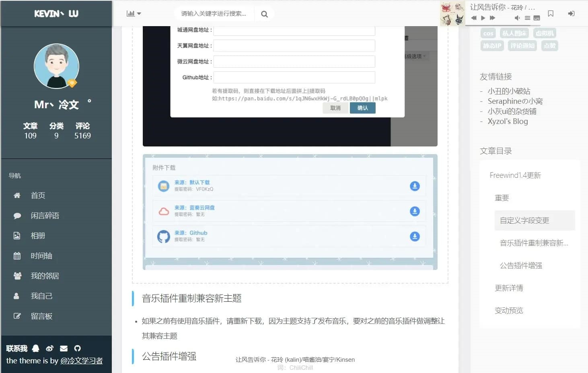Open friend link Xyzol's Blog
This screenshot has height=373, width=588.
(x=508, y=122)
